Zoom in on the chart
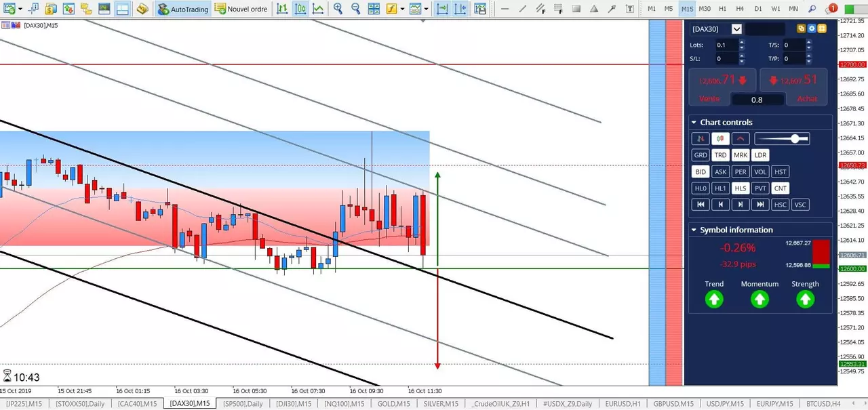The width and height of the screenshot is (868, 410). coord(338,9)
